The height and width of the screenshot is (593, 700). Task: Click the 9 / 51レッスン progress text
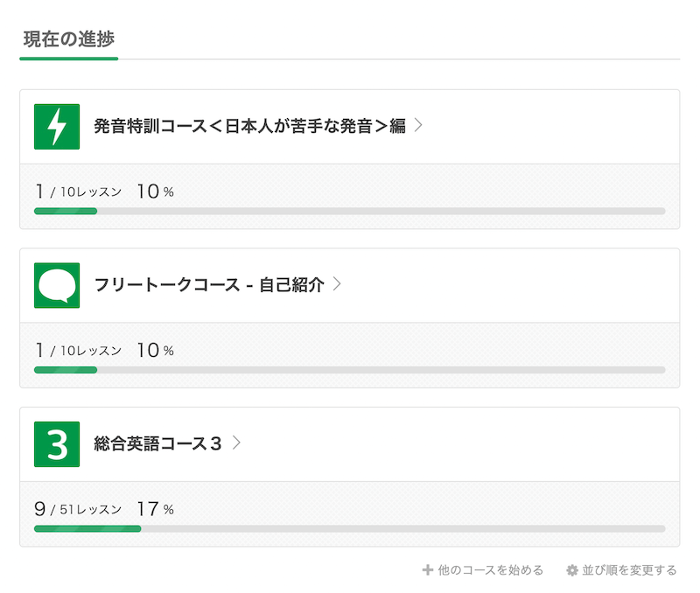tap(78, 509)
